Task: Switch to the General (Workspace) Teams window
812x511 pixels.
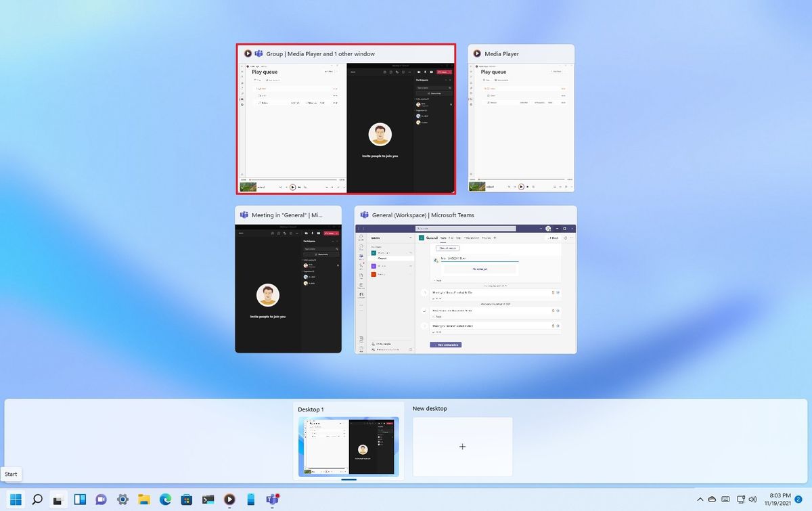Action: [x=465, y=281]
